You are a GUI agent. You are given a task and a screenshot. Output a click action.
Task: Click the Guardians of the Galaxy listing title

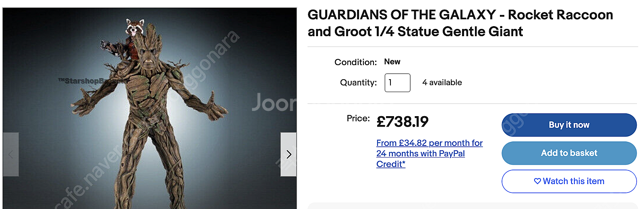[460, 23]
